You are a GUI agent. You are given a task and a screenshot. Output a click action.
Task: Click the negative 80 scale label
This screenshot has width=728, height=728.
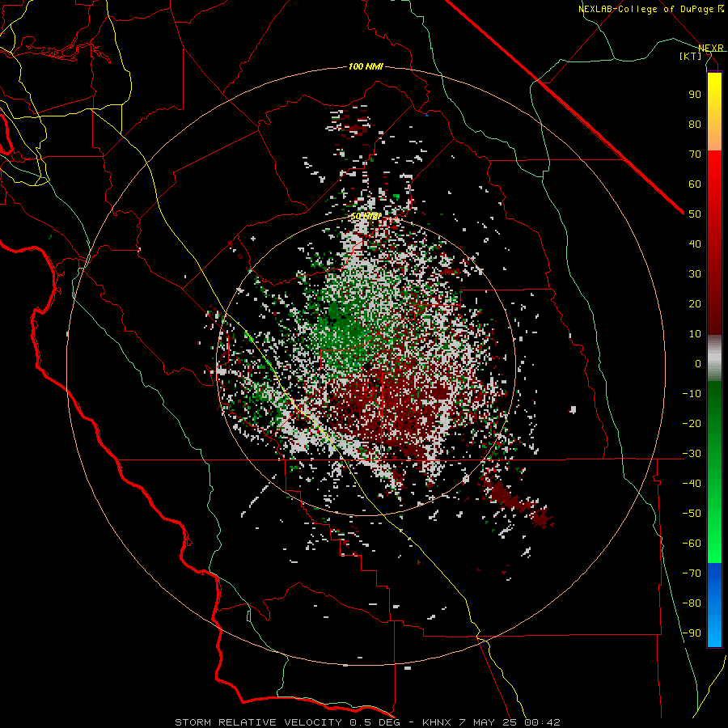(x=692, y=603)
